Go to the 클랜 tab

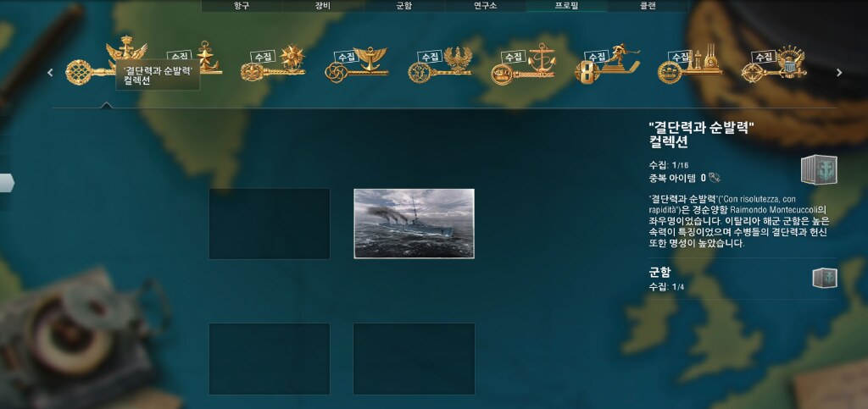click(648, 6)
